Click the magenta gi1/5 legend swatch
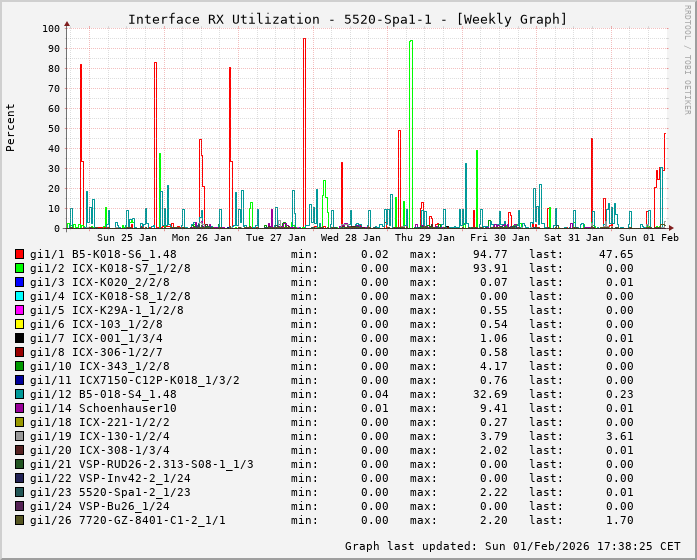Viewport: 697px width, 560px height. point(19,310)
